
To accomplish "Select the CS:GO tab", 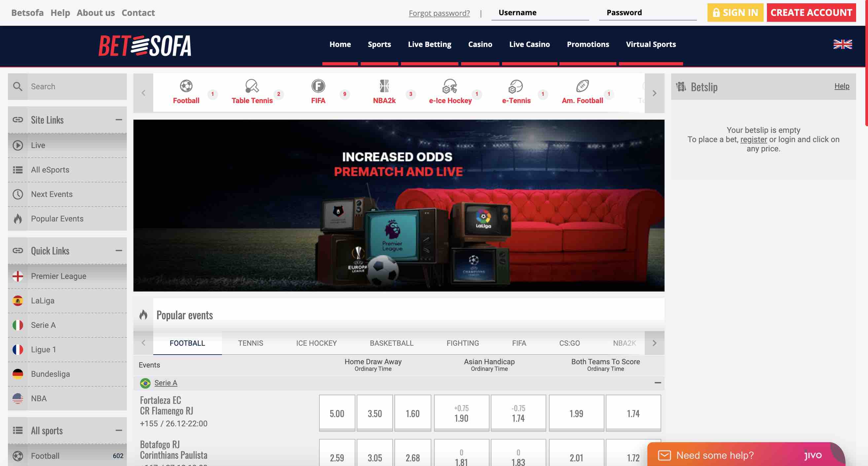I will (569, 343).
